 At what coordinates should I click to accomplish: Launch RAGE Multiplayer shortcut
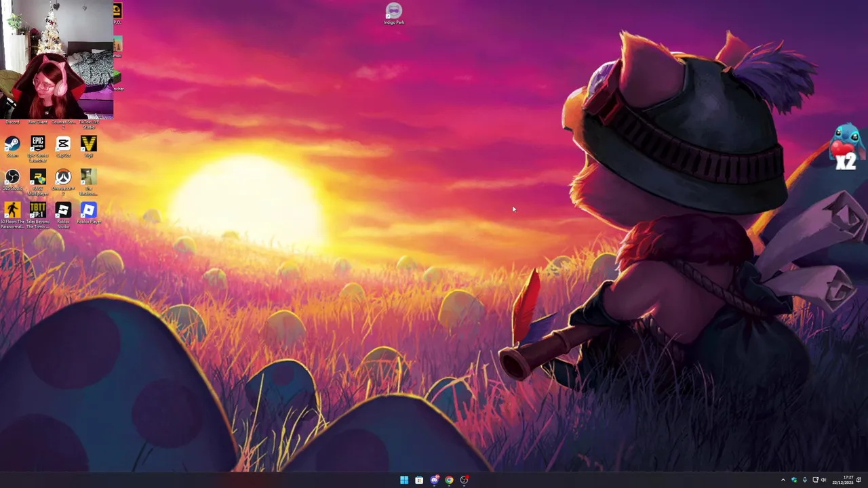(x=38, y=182)
